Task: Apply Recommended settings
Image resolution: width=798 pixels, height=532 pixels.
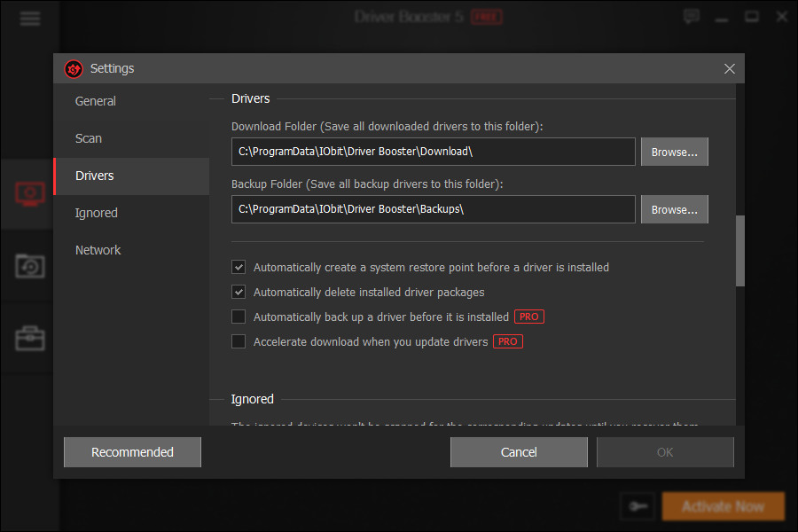Action: click(x=131, y=452)
